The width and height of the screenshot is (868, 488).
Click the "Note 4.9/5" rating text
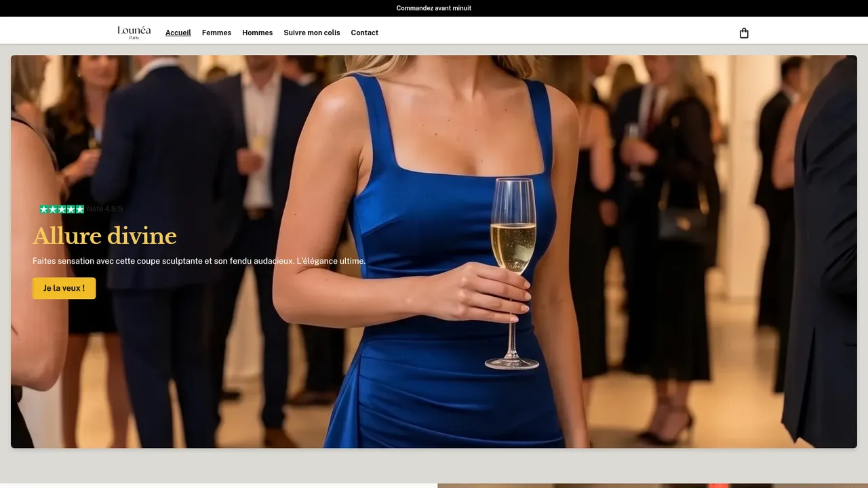point(105,209)
